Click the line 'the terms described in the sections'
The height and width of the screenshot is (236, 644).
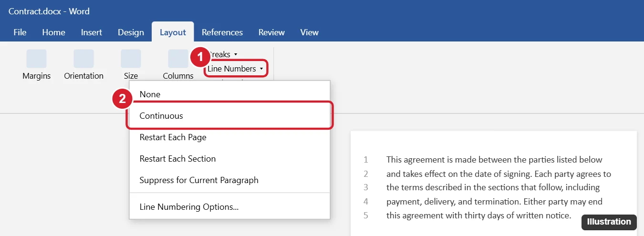point(493,187)
